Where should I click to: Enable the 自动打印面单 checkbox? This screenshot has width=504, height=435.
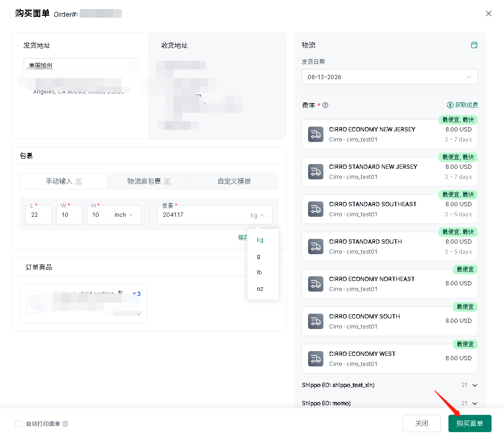pos(19,424)
